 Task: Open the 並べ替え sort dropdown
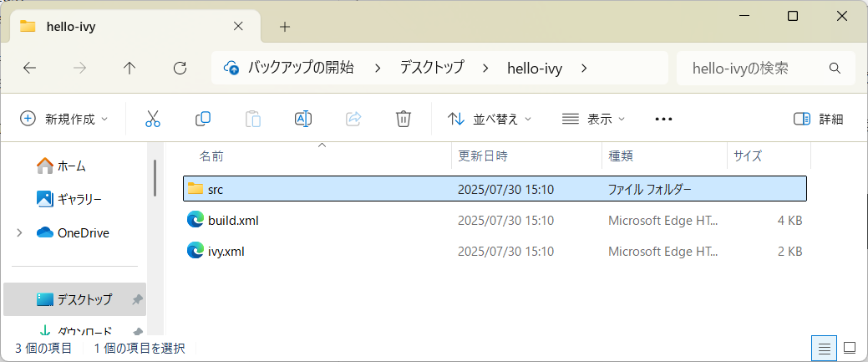pyautogui.click(x=490, y=119)
